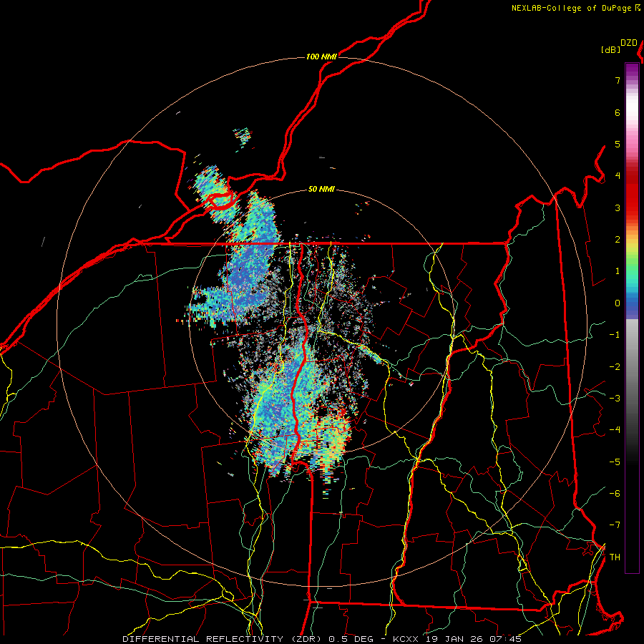Image resolution: width=644 pixels, height=644 pixels.
Task: Click the 4 value on color scale
Action: (618, 176)
